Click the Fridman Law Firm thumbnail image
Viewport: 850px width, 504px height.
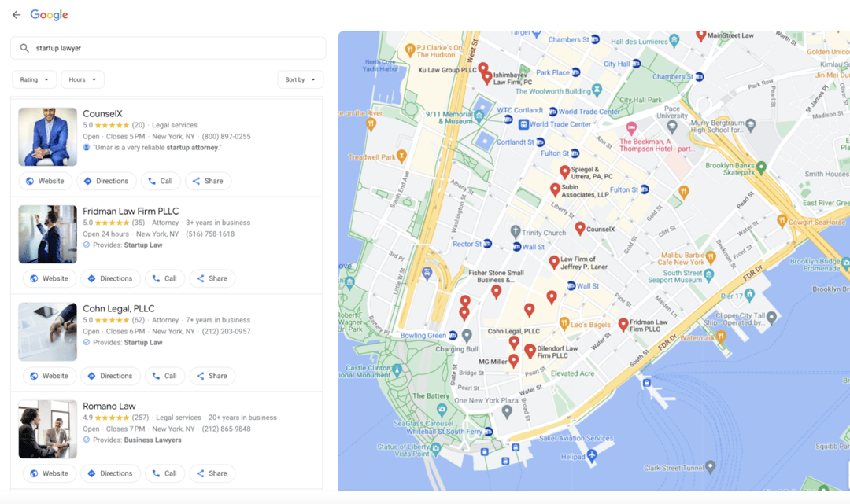[48, 234]
